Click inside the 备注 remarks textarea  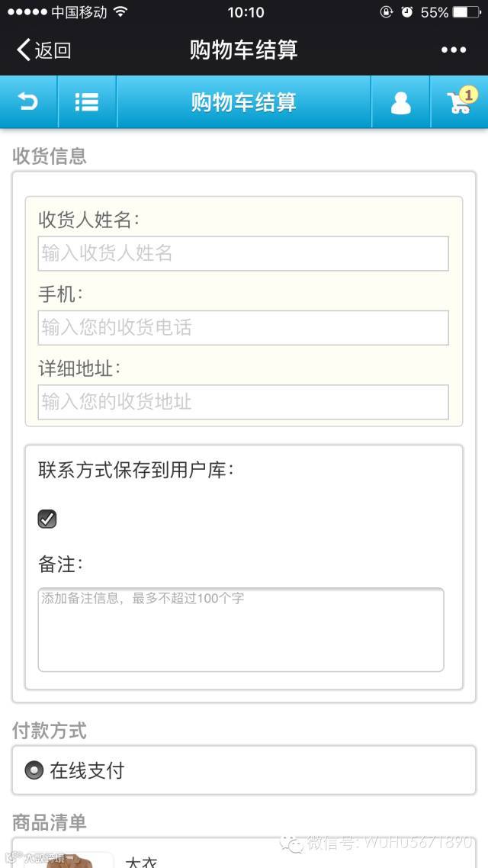(241, 629)
